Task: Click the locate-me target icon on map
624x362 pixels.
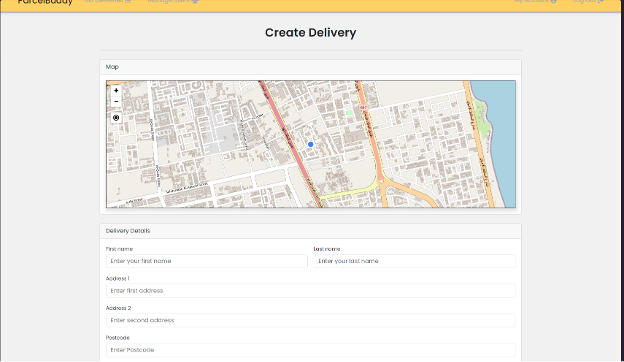Action: pyautogui.click(x=116, y=118)
